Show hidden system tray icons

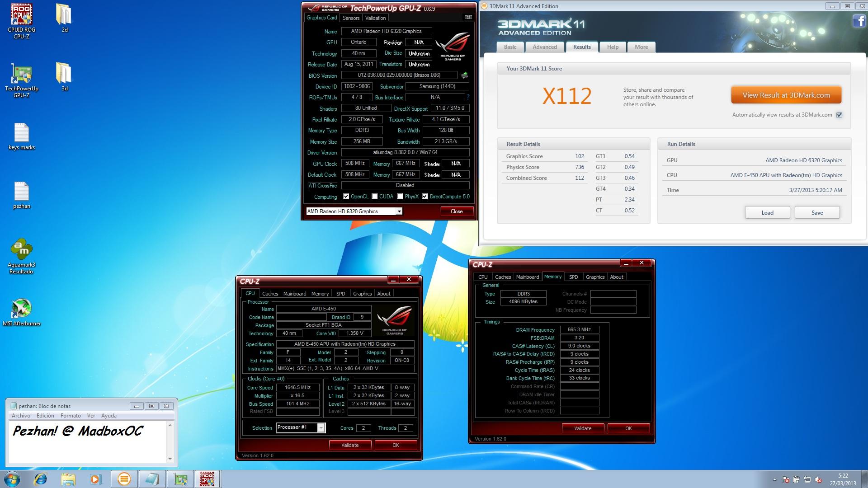coord(774,480)
